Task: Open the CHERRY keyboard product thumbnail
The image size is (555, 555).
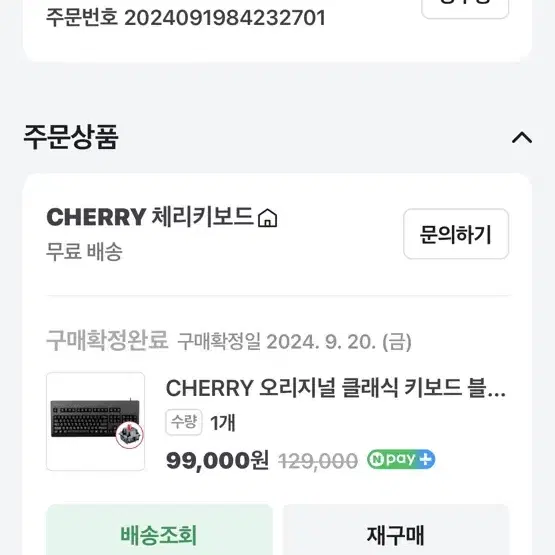Action: tap(96, 421)
